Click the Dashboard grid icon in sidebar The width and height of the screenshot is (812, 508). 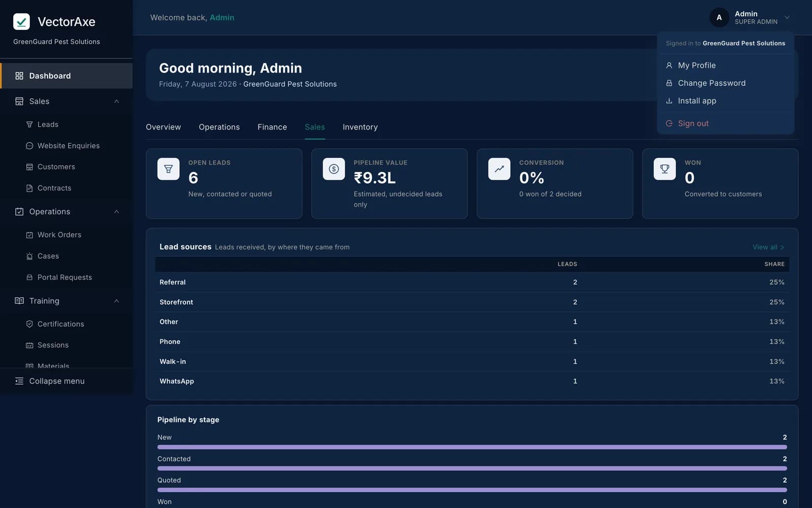(x=19, y=76)
